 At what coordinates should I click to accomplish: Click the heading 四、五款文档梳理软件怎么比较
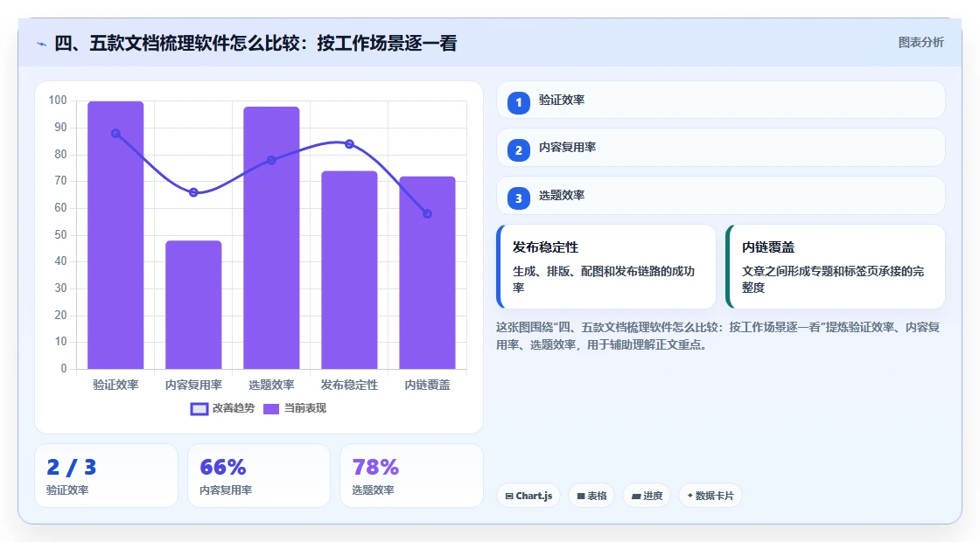pos(255,43)
